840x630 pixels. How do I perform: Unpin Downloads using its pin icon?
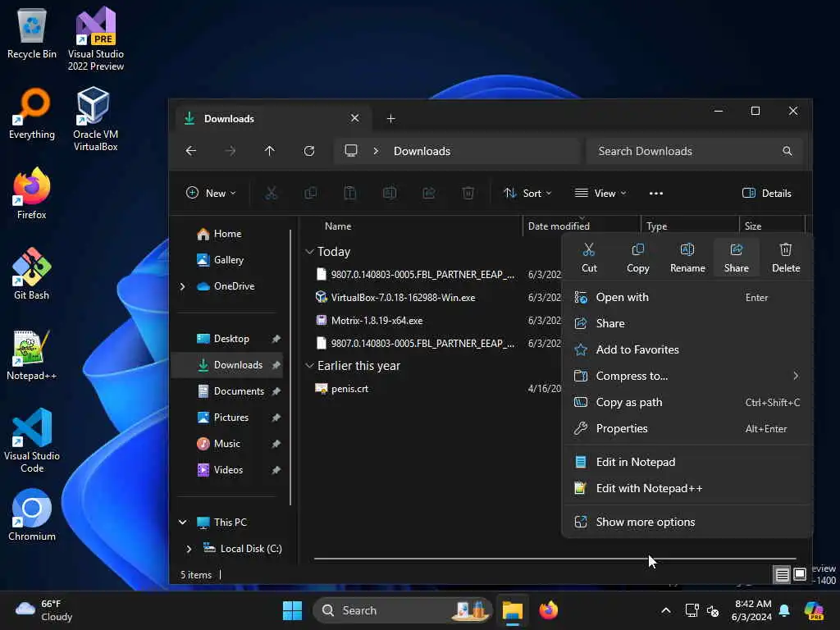[x=276, y=365]
